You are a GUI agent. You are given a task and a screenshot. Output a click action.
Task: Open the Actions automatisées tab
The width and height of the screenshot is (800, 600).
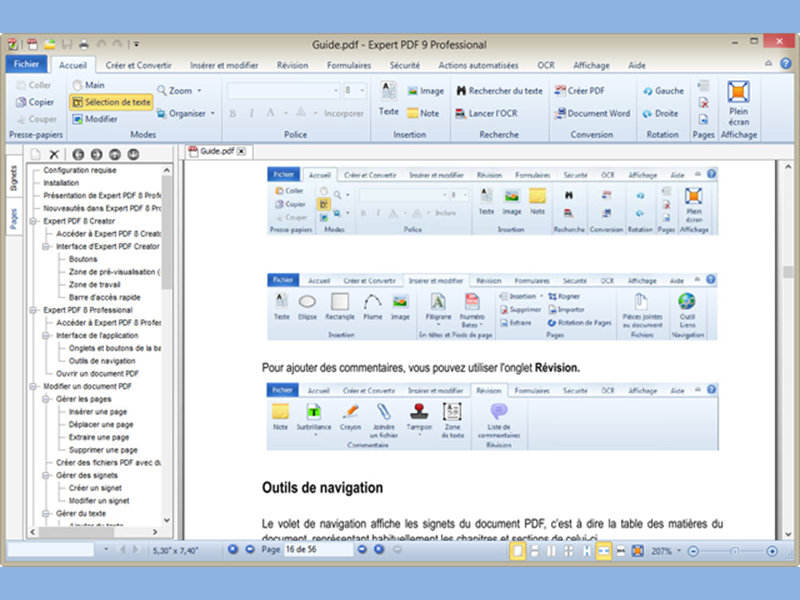(478, 65)
